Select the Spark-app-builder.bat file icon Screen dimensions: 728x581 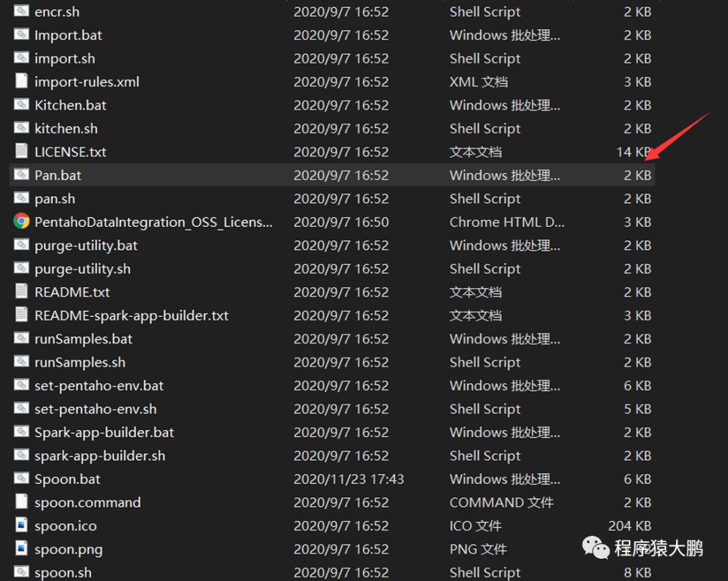[x=22, y=431]
